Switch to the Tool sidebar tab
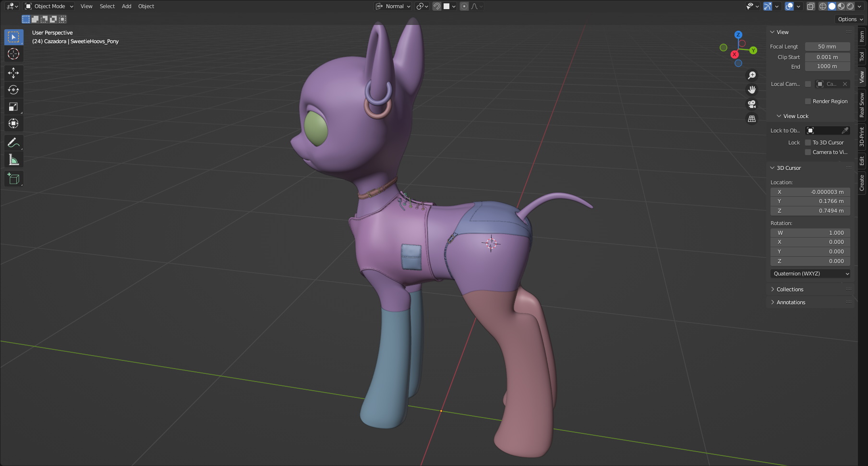The height and width of the screenshot is (466, 868). click(862, 57)
